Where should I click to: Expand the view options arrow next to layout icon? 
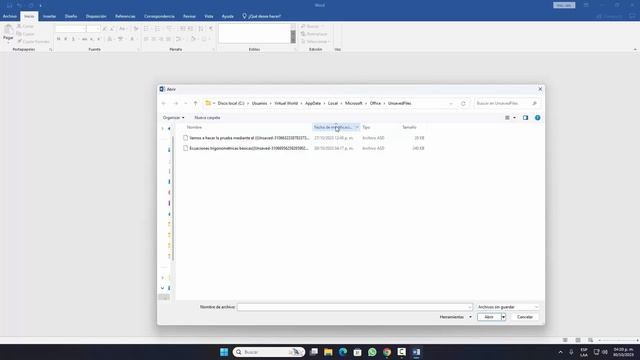[514, 118]
